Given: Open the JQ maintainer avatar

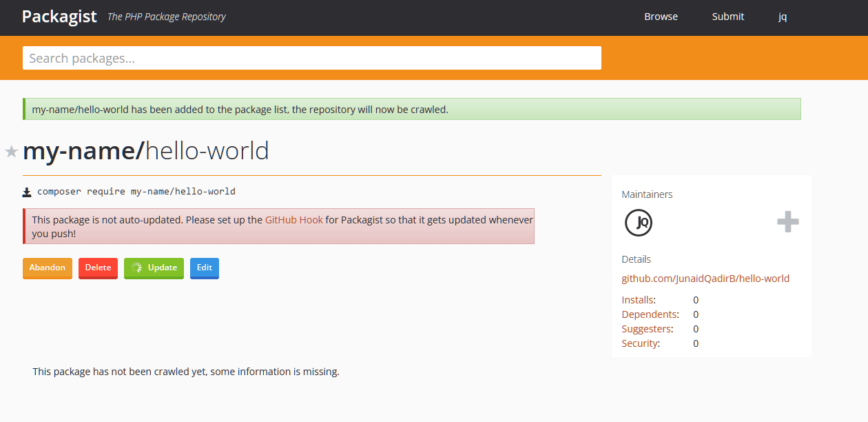Looking at the screenshot, I should [639, 222].
